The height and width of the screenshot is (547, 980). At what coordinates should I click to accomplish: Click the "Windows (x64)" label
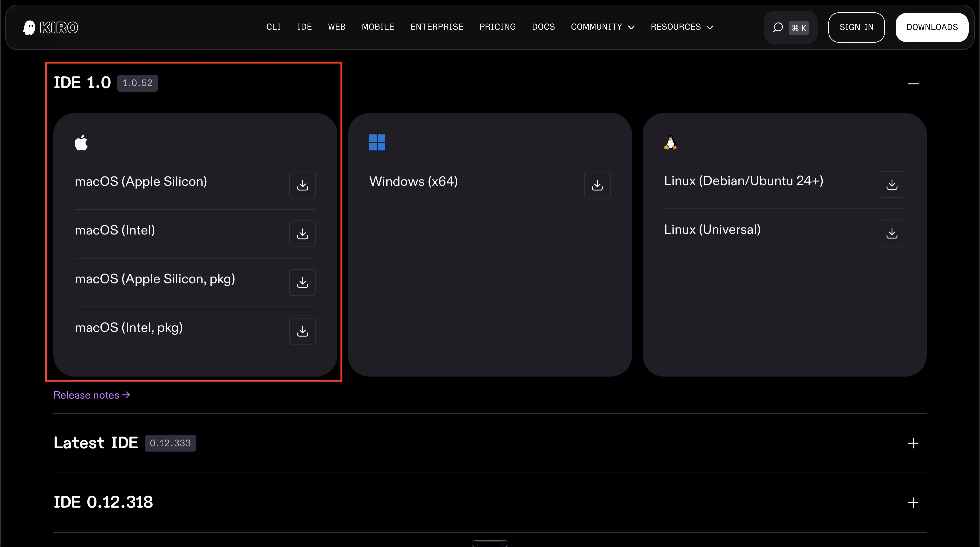pos(414,181)
